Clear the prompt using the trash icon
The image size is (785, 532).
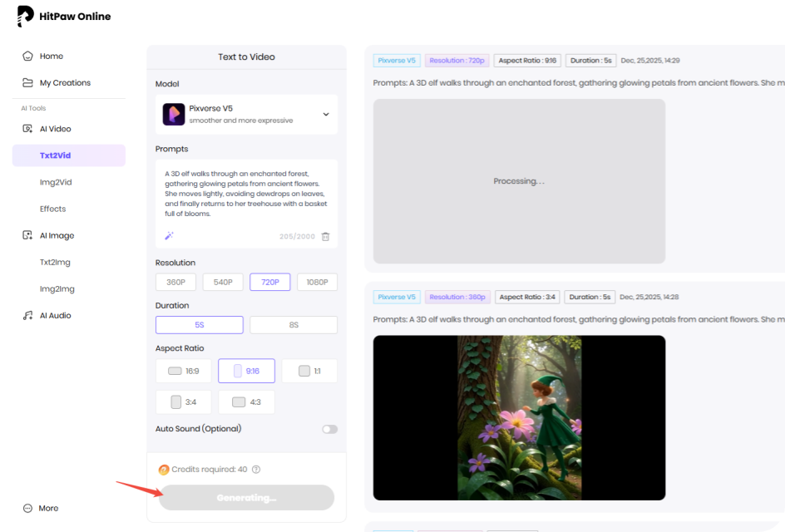pyautogui.click(x=324, y=236)
